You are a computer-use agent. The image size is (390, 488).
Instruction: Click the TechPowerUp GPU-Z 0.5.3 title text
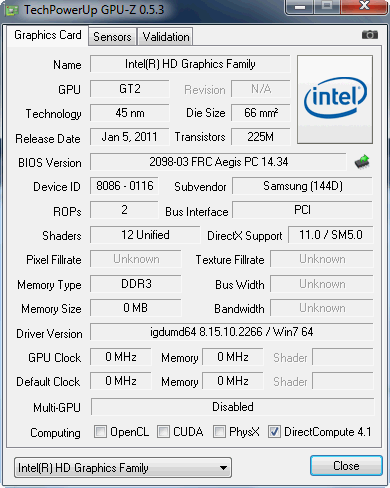(94, 10)
